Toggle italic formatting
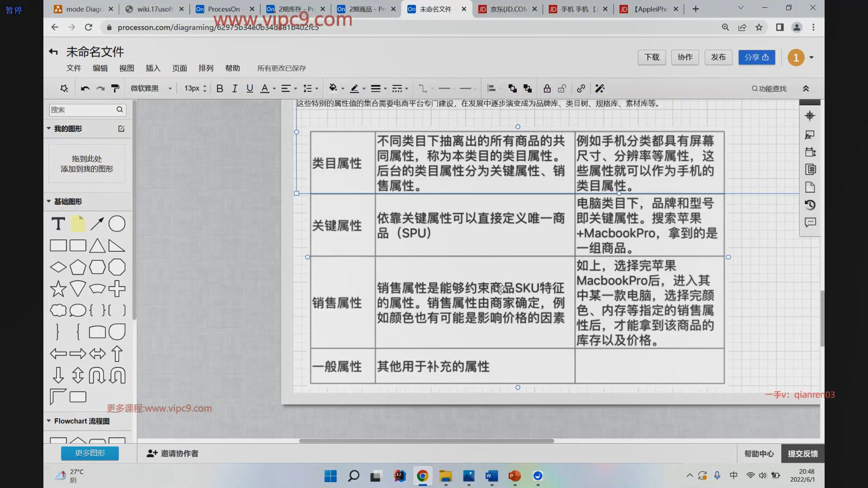This screenshot has height=488, width=868. tap(235, 89)
